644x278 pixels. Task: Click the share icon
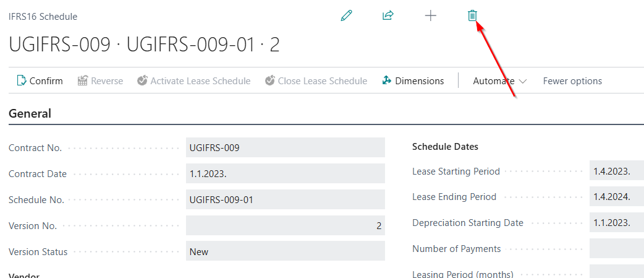coord(388,16)
